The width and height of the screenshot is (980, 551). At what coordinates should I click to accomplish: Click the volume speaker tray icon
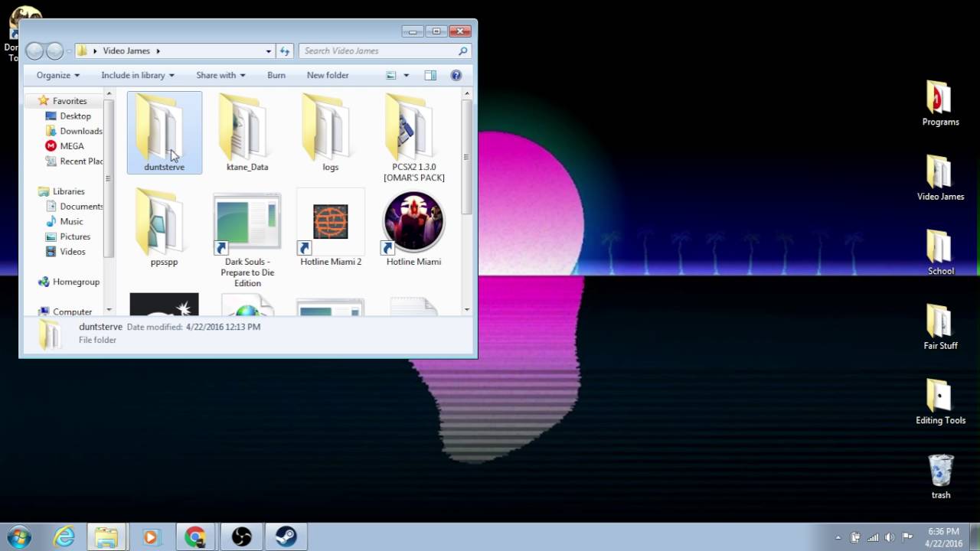point(890,537)
